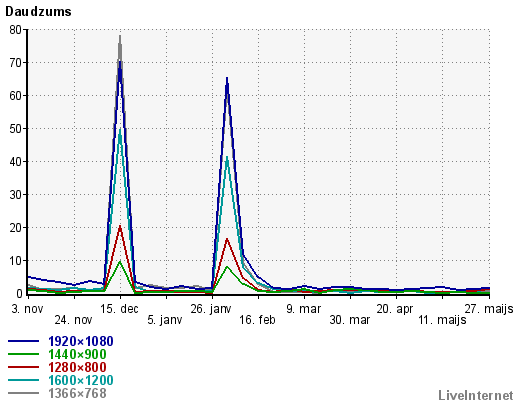Click the 26. janv date label
The height and width of the screenshot is (405, 520).
[x=211, y=309]
